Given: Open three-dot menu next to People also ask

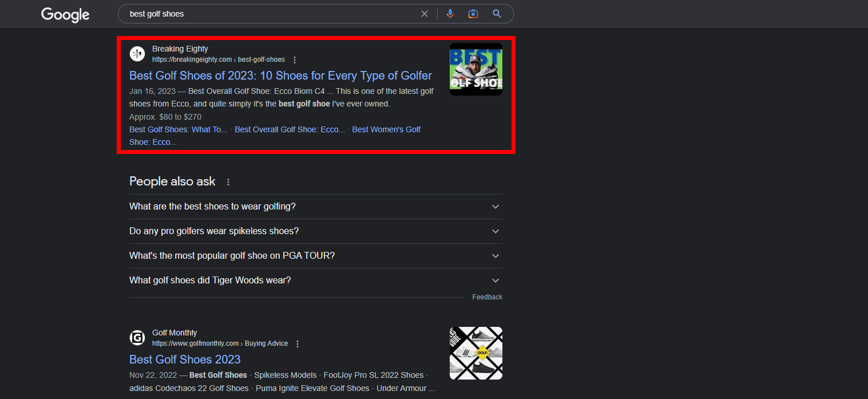Looking at the screenshot, I should pyautogui.click(x=228, y=182).
